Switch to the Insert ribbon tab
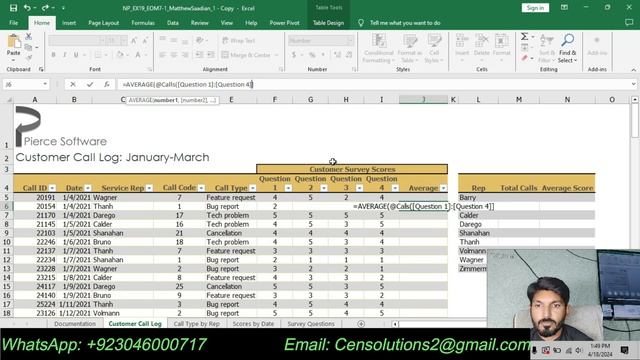The width and height of the screenshot is (640, 360). (x=69, y=23)
